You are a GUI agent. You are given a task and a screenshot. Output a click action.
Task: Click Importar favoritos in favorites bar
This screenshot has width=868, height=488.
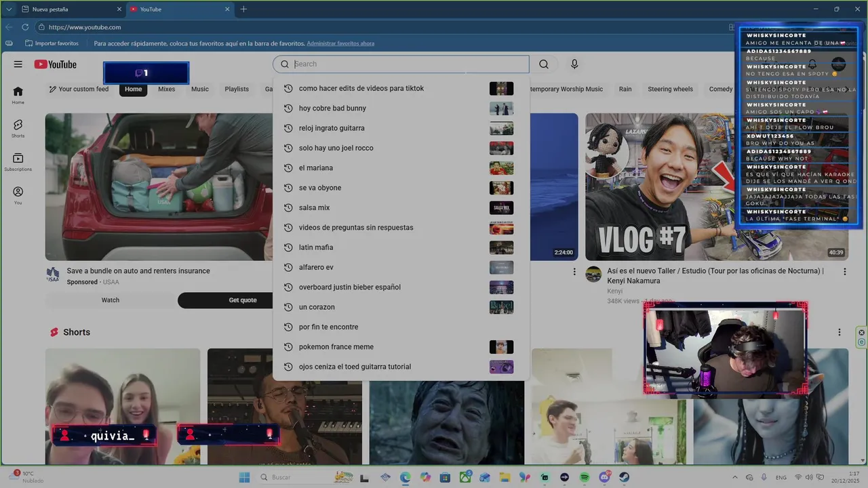point(52,43)
